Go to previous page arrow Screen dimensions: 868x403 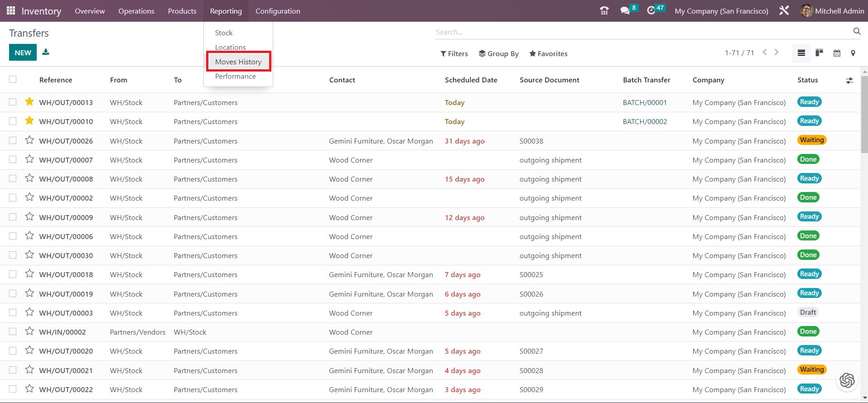point(765,52)
